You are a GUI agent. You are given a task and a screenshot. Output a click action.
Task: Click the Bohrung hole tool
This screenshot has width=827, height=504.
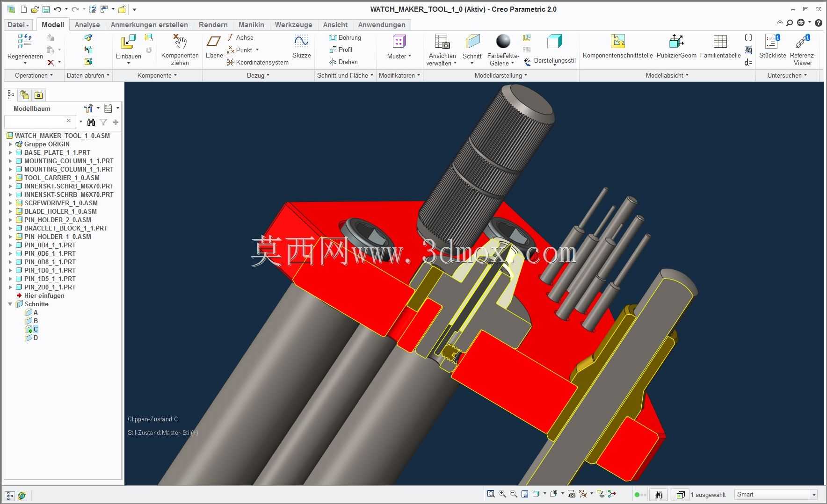coord(345,37)
